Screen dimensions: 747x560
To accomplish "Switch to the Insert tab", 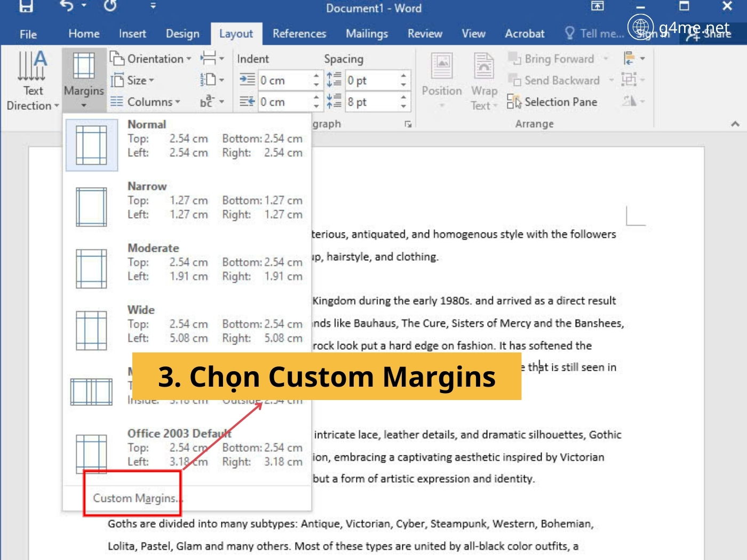I will click(x=132, y=34).
